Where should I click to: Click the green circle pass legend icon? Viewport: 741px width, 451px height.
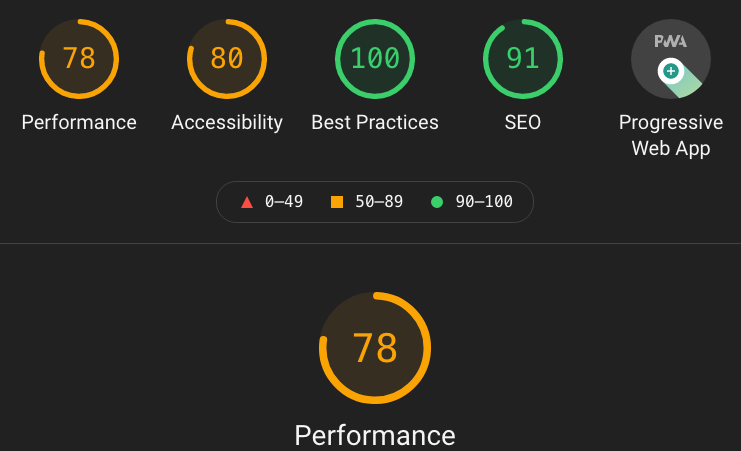click(x=437, y=202)
